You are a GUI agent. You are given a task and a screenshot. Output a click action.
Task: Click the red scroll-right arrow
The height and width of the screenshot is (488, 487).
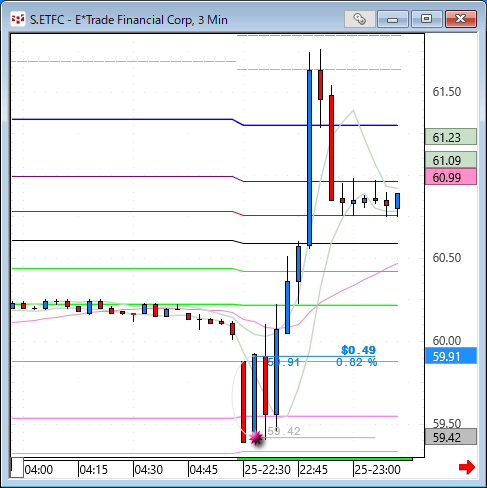[466, 467]
